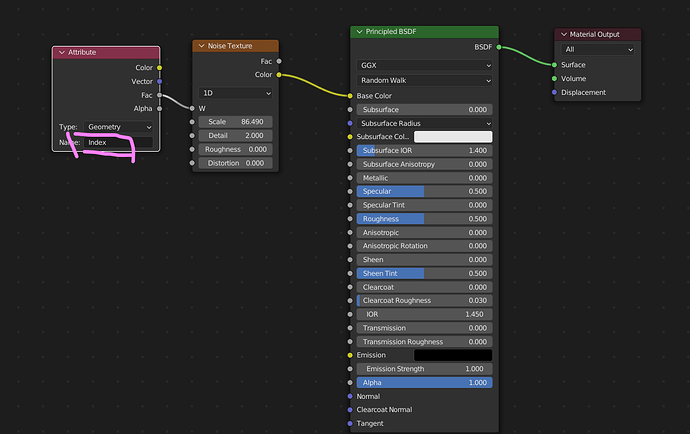Click the Emission color input socket

point(350,355)
